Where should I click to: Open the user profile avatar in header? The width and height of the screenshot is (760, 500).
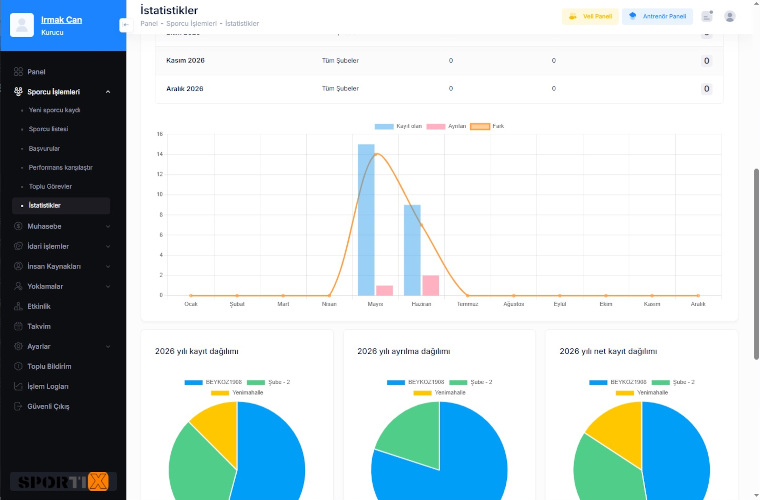pyautogui.click(x=729, y=16)
